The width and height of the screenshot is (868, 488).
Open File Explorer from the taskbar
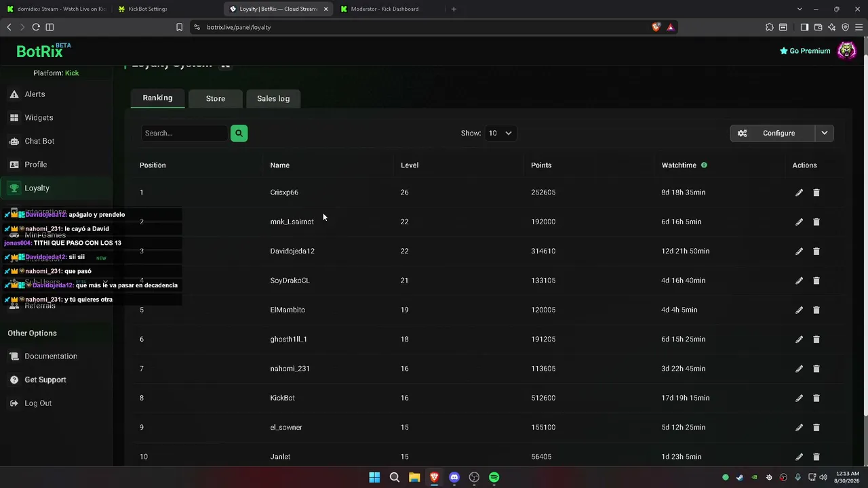(x=414, y=477)
